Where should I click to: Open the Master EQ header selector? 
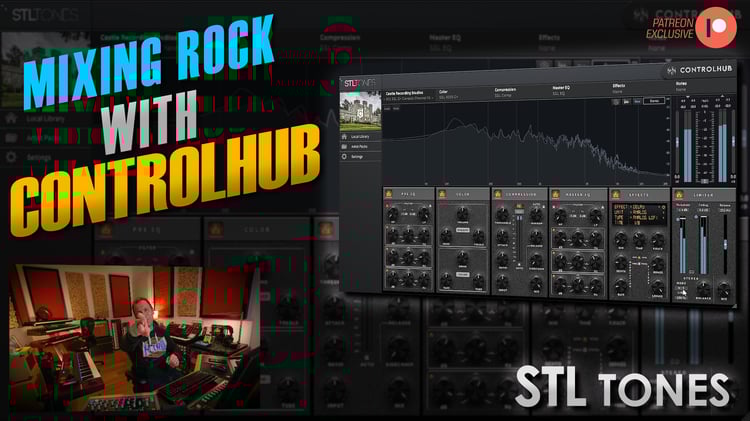pyautogui.click(x=561, y=90)
